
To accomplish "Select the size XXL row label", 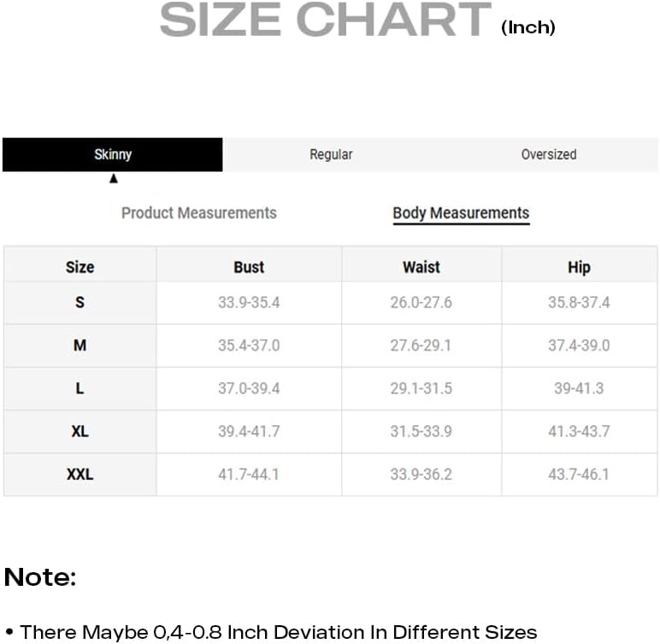I will (80, 474).
